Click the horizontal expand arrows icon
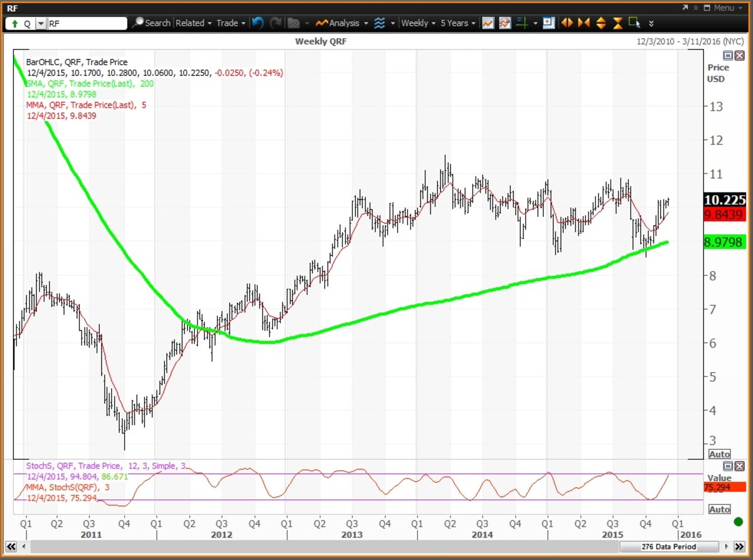Viewport: 753px width, 560px height. (x=567, y=23)
